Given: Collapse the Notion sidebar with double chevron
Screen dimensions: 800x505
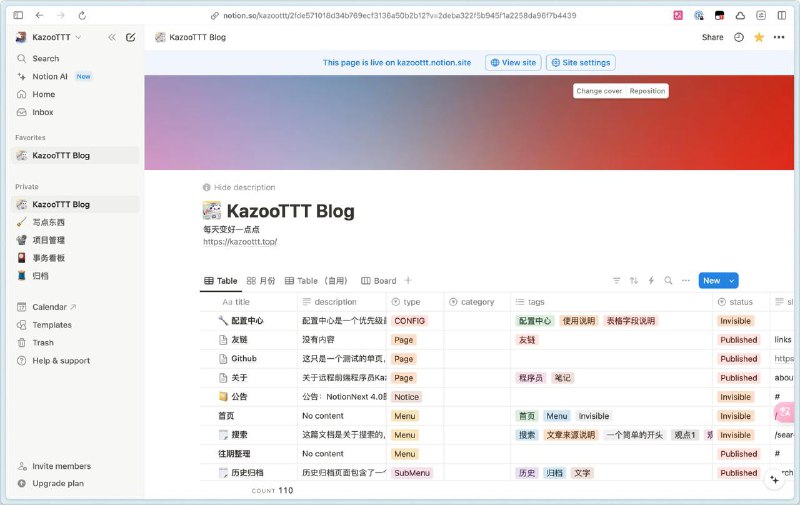Looking at the screenshot, I should pyautogui.click(x=112, y=37).
